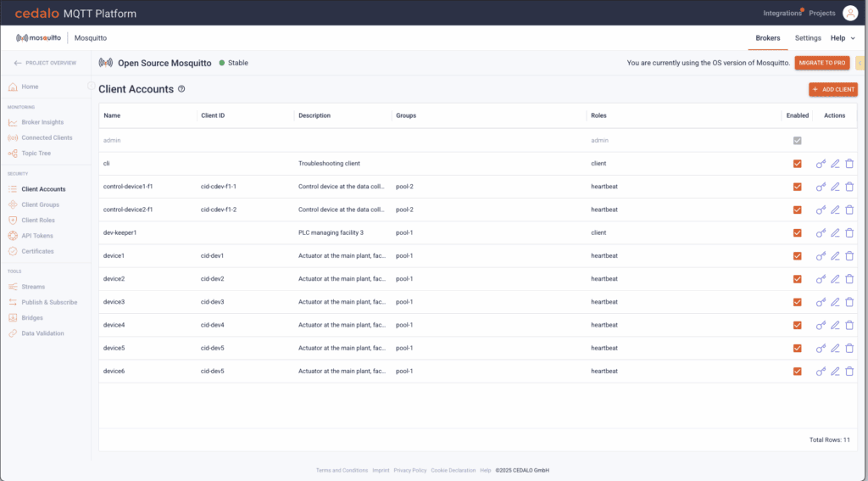The image size is (868, 481).
Task: Expand the yellow side panel tab at right edge
Action: point(860,63)
